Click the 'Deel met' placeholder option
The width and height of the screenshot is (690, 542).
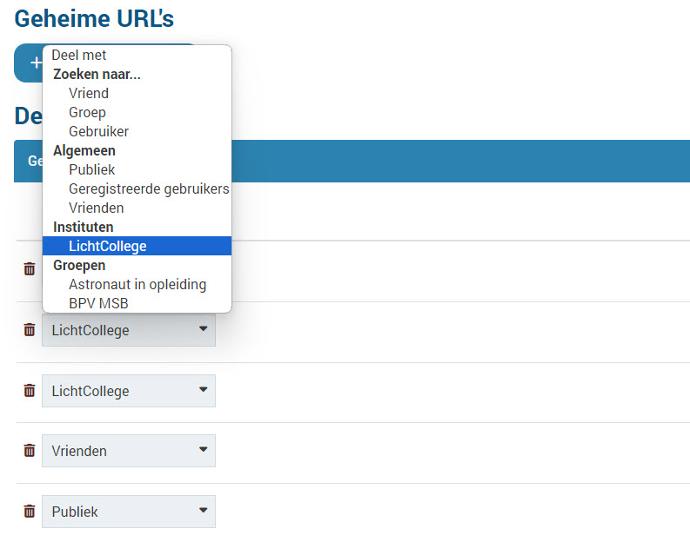tap(79, 55)
